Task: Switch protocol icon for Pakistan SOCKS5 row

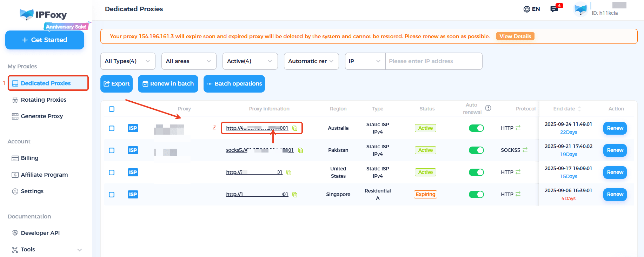Action: click(x=525, y=150)
